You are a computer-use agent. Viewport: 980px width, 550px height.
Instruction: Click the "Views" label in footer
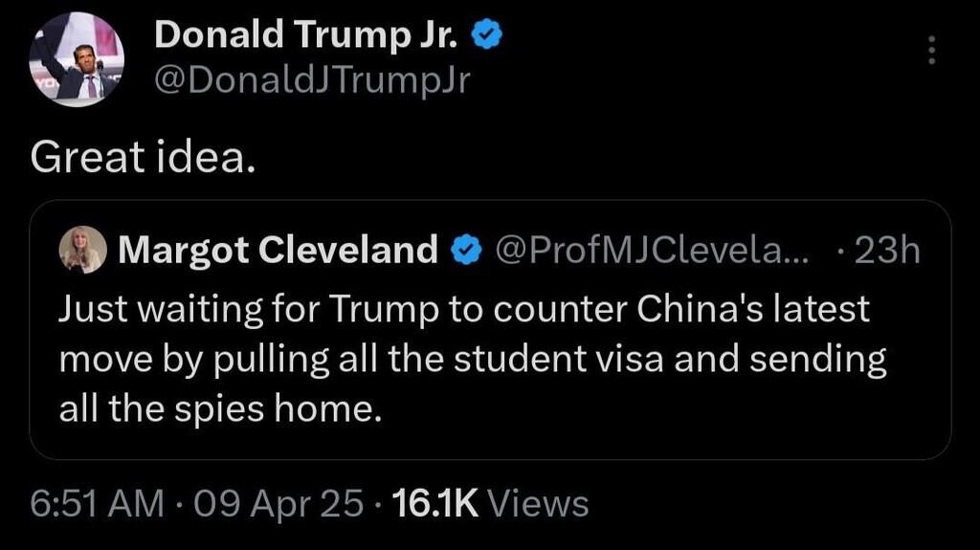tap(538, 503)
